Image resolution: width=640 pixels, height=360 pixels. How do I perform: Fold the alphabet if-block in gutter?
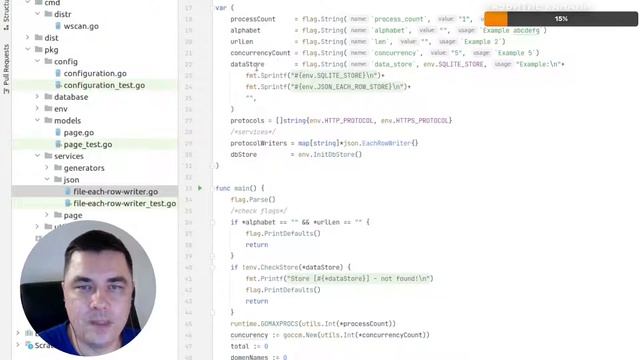point(212,222)
